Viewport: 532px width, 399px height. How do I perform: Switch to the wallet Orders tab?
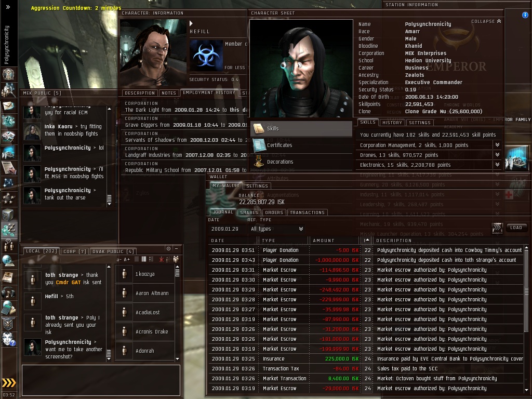point(274,212)
